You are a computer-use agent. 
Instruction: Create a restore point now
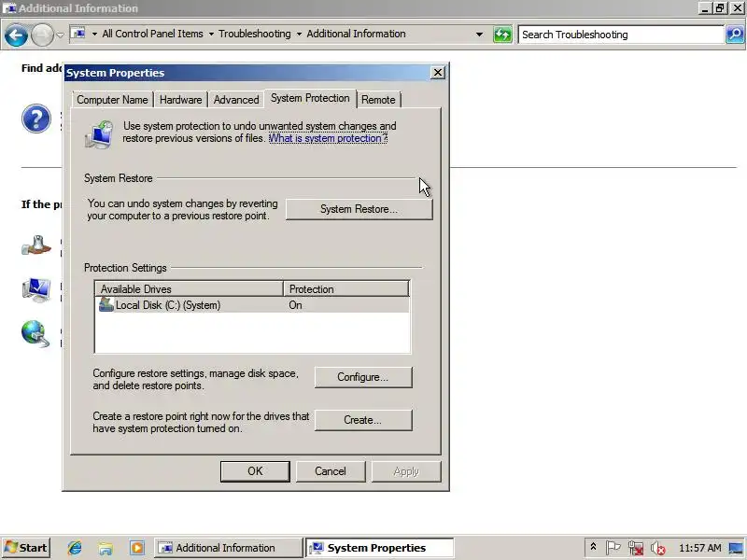pyautogui.click(x=363, y=420)
